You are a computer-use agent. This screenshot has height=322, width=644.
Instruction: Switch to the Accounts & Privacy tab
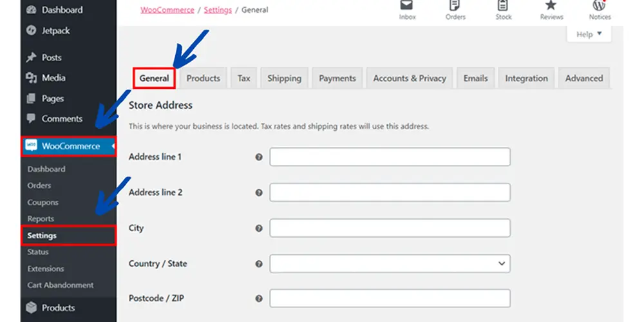click(410, 78)
